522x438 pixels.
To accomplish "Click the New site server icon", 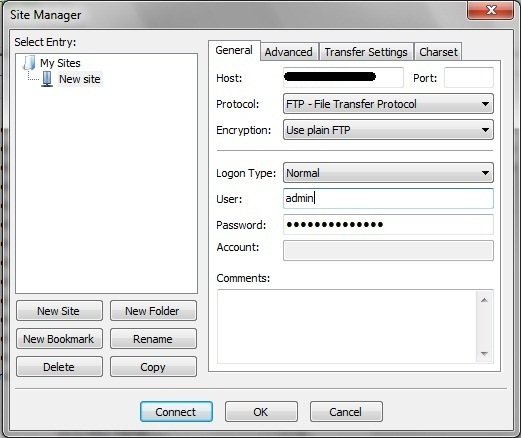I will [47, 79].
